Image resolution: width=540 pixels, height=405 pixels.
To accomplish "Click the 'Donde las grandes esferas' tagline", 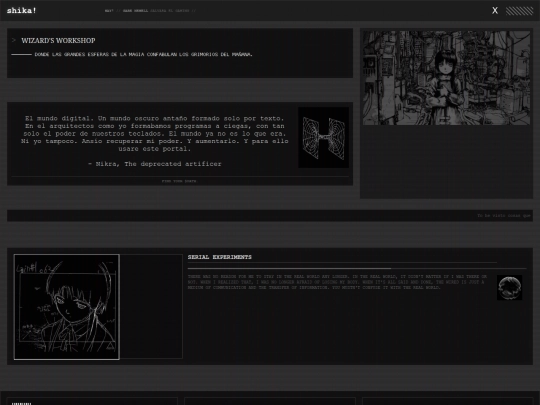I will coord(144,54).
